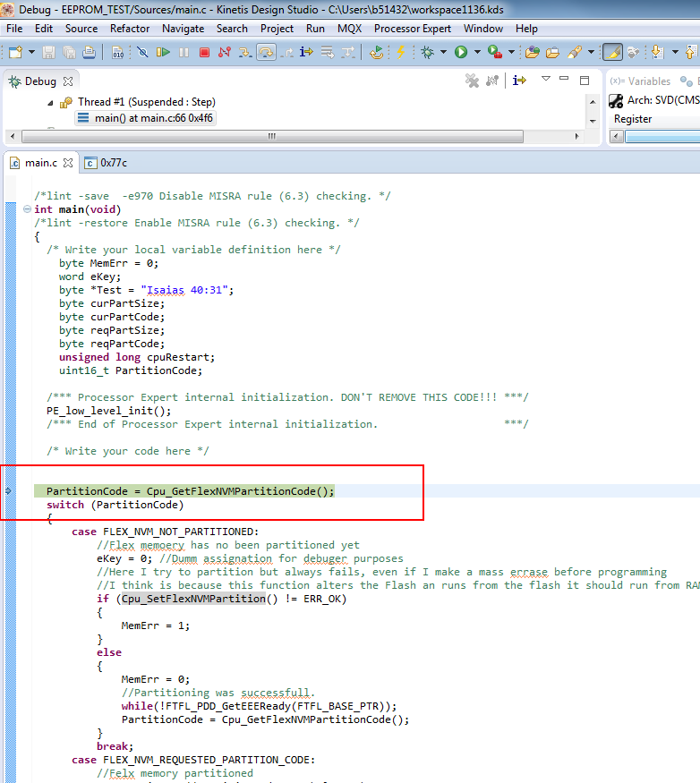
Task: Click the Cpu_SetFlexNVMPartition call in code
Action: coord(194,599)
